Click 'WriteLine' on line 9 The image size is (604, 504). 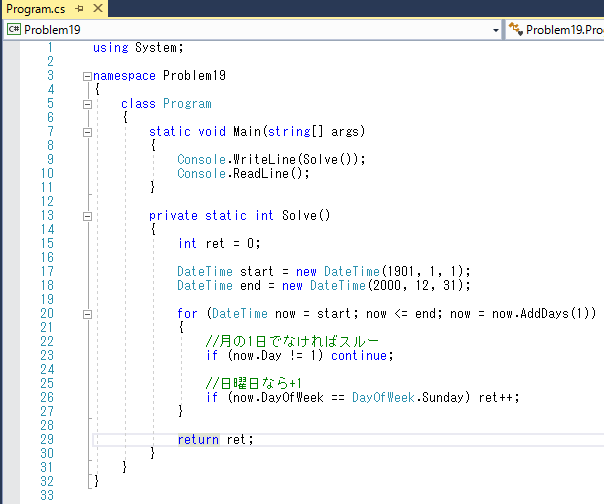(x=264, y=160)
